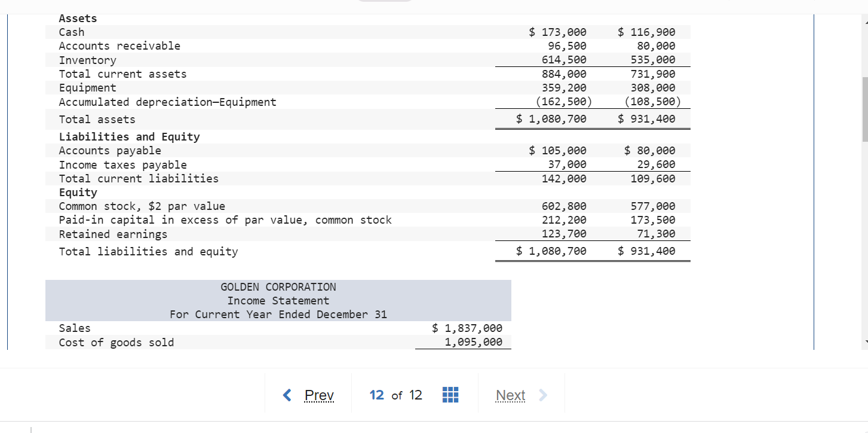Select the Income taxes payable label
Image resolution: width=868 pixels, height=433 pixels.
pos(122,165)
